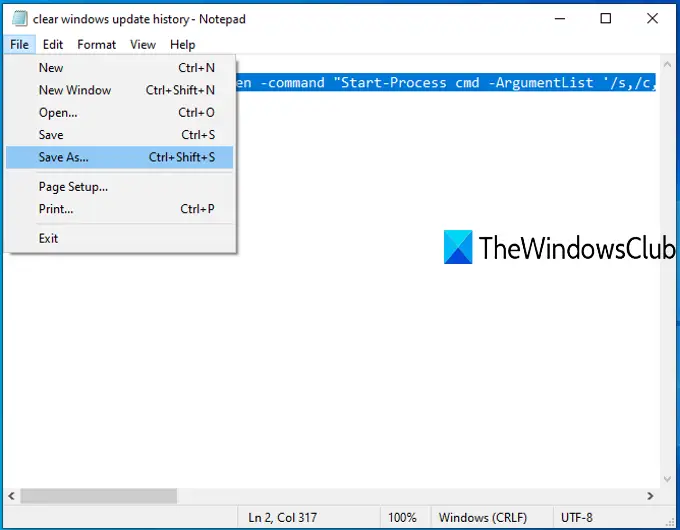This screenshot has height=530, width=680.
Task: Click the vertical scrollbar down arrow
Action: (667, 479)
